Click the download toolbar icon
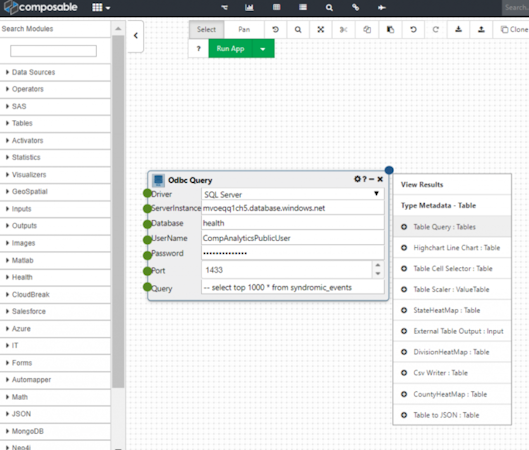The image size is (529, 450). pyautogui.click(x=458, y=30)
